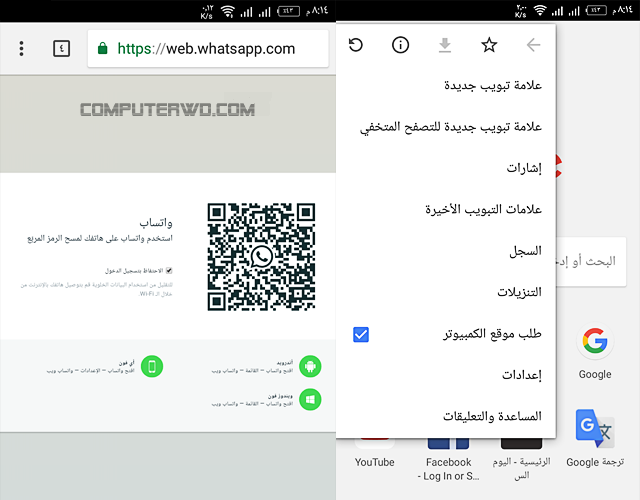
Task: Tap the battery indicator, right status bar
Action: pos(596,10)
